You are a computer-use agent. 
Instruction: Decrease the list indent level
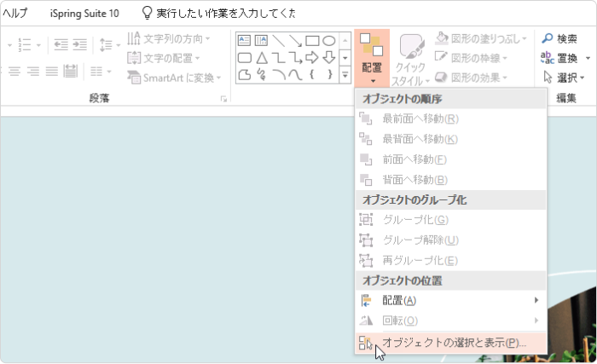point(61,45)
